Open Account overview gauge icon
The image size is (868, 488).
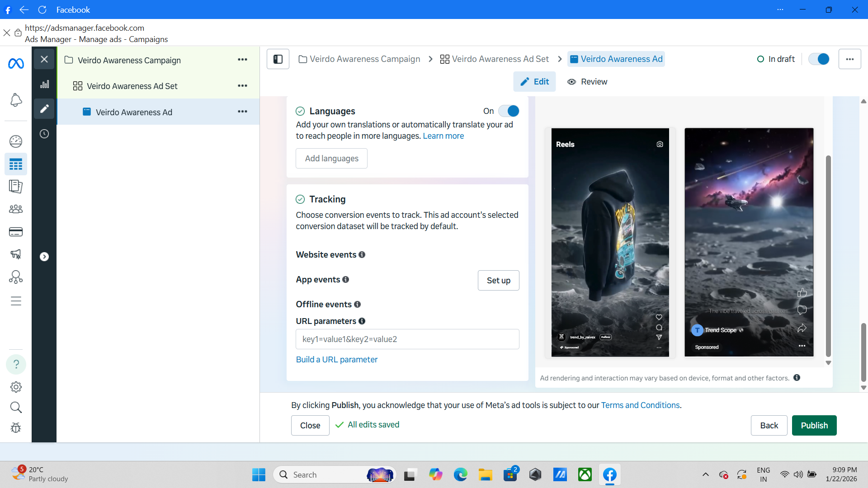(x=16, y=141)
